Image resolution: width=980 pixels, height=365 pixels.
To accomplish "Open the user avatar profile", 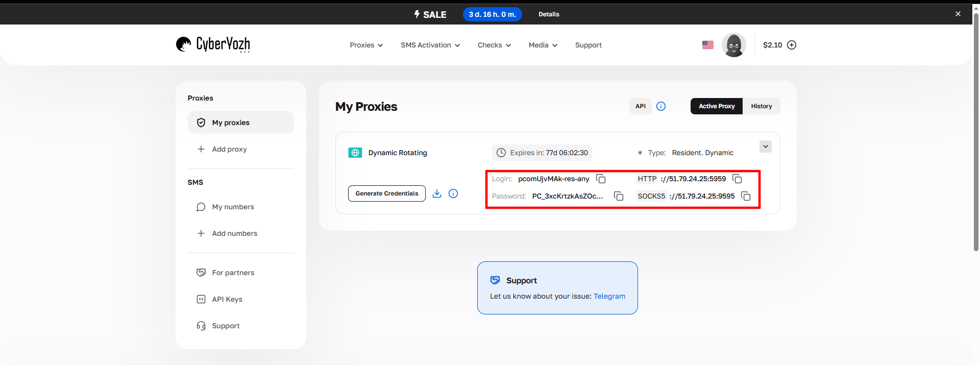I will pos(733,45).
